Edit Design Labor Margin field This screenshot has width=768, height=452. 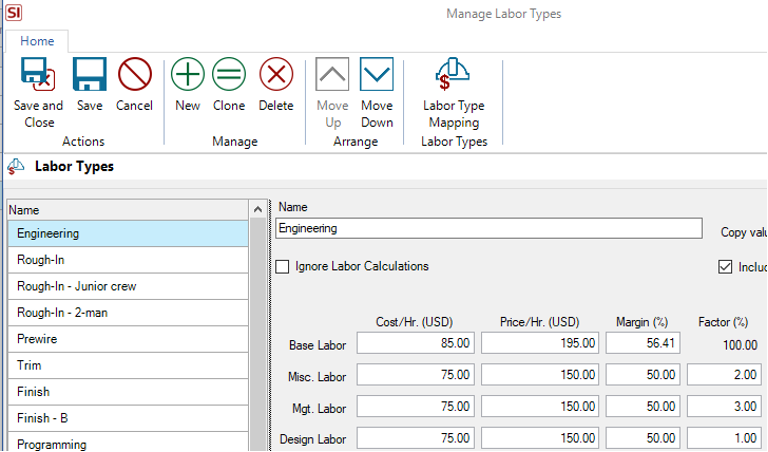click(643, 438)
